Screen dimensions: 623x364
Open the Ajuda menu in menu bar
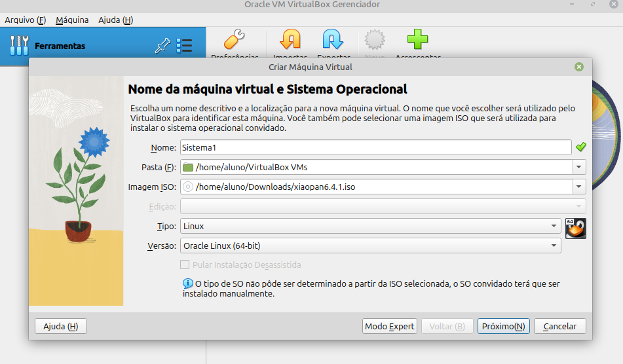click(115, 20)
